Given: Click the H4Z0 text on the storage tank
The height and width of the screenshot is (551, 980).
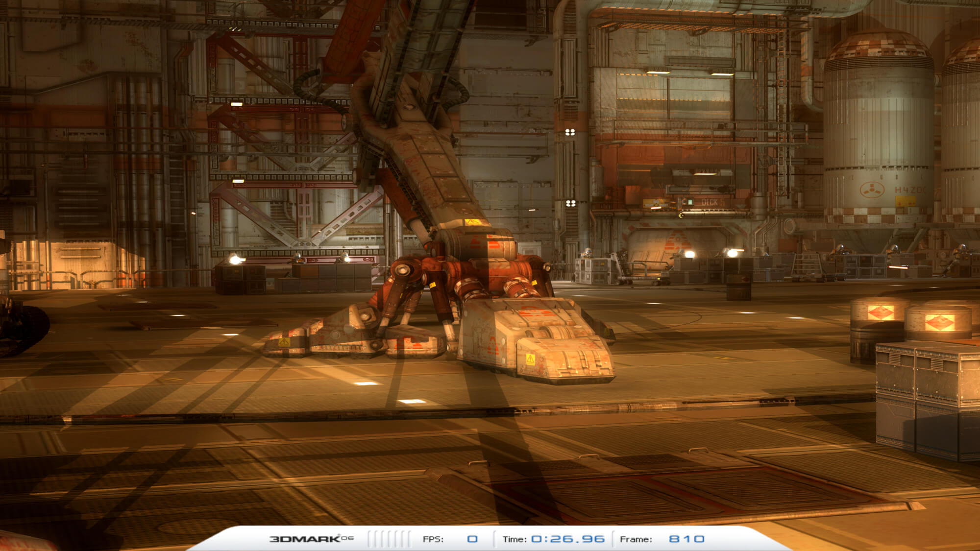Looking at the screenshot, I should click(910, 190).
